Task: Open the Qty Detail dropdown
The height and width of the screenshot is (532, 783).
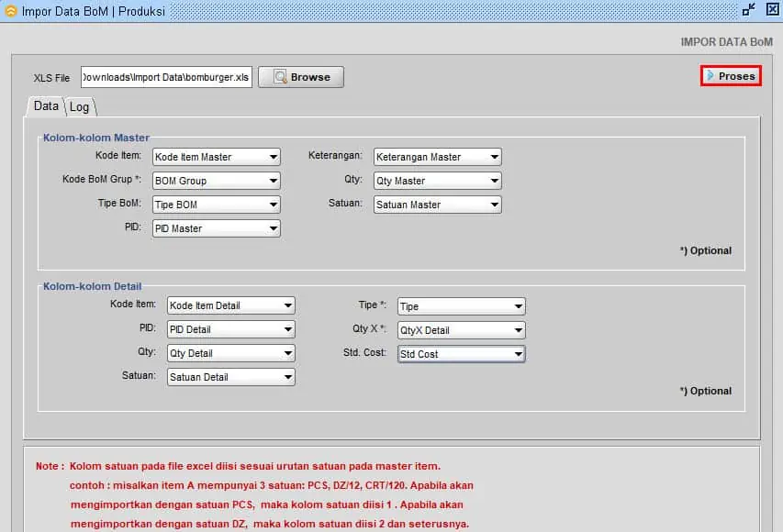Action: point(230,353)
